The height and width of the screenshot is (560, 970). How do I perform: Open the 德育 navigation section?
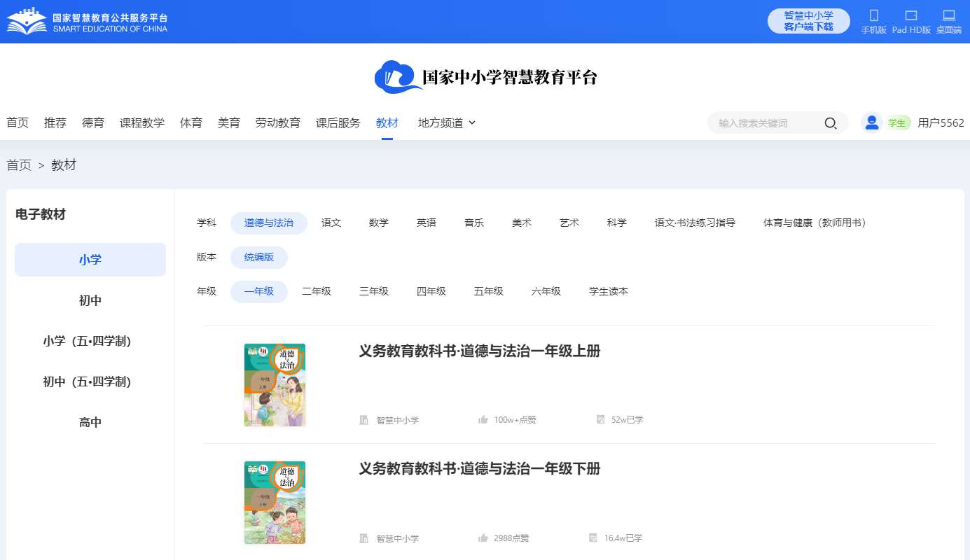click(x=92, y=122)
